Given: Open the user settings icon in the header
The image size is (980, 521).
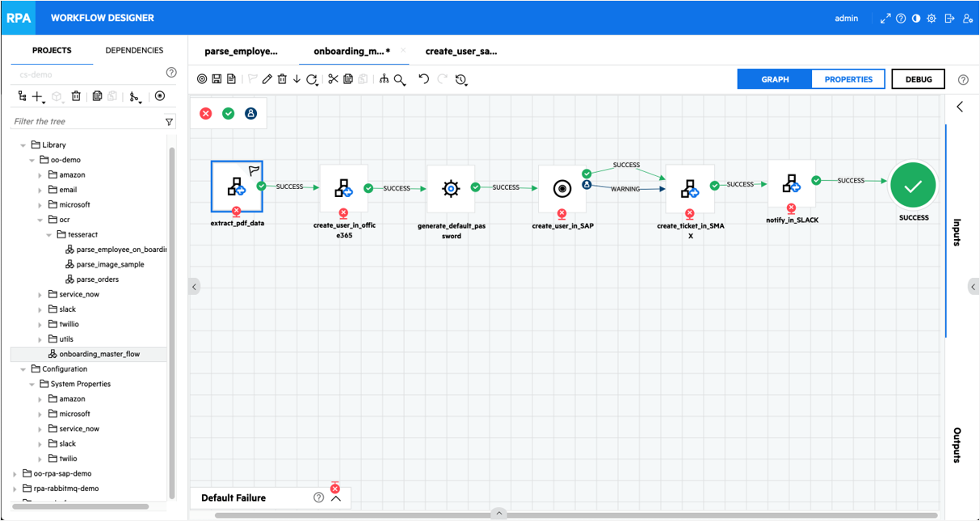Looking at the screenshot, I should tap(968, 19).
